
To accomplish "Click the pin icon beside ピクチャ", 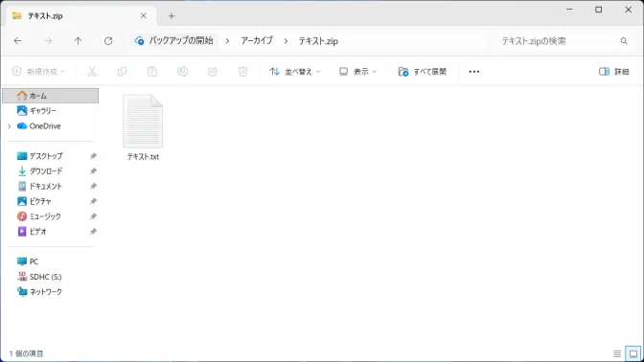I will coord(93,201).
